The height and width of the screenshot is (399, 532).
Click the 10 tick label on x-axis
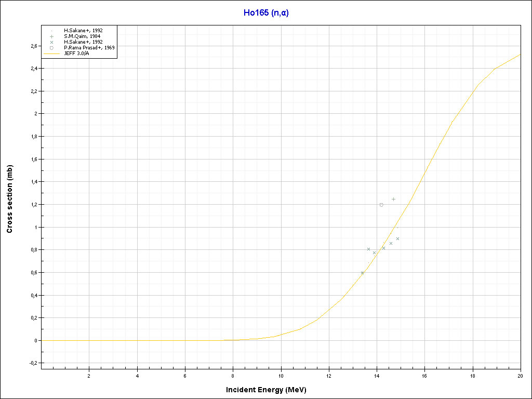(x=281, y=376)
